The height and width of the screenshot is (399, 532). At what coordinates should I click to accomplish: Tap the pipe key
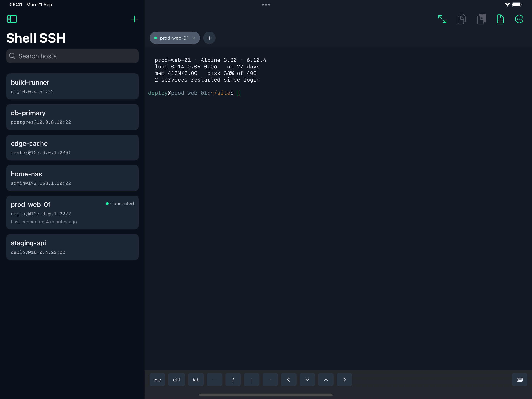(252, 380)
